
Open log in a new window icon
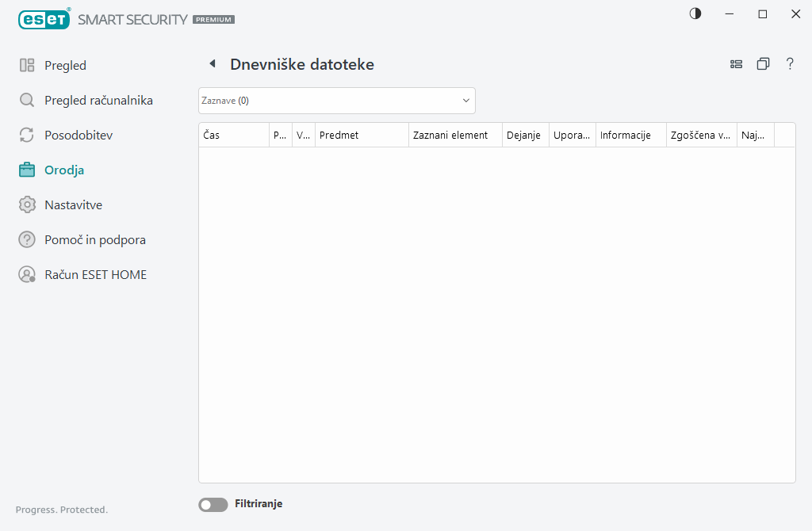pyautogui.click(x=763, y=64)
